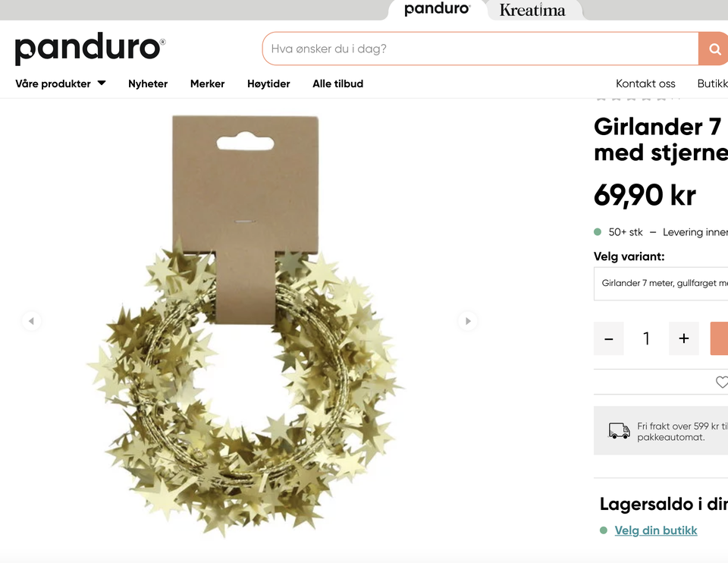728x563 pixels.
Task: Show previous product image arrow
Action: pos(31,321)
